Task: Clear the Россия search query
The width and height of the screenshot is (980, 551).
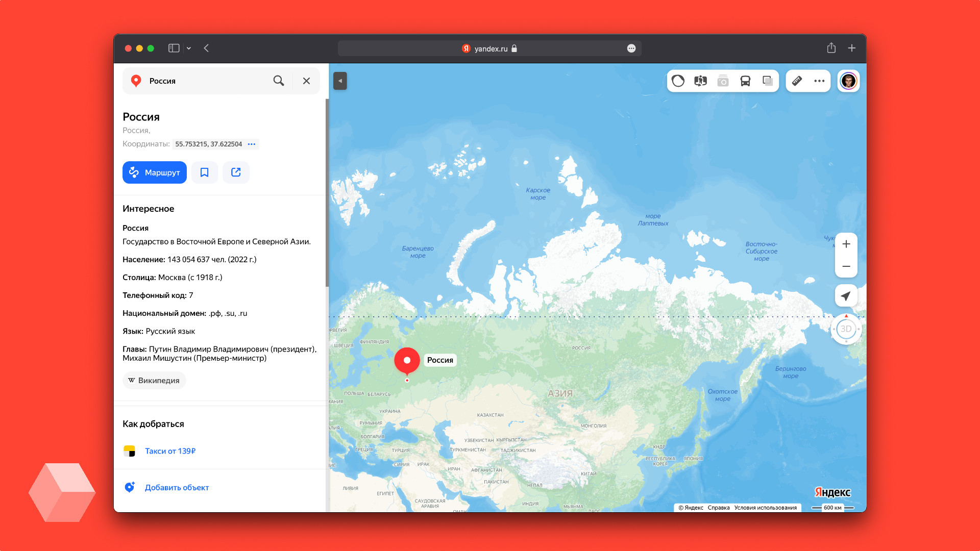Action: (x=306, y=81)
